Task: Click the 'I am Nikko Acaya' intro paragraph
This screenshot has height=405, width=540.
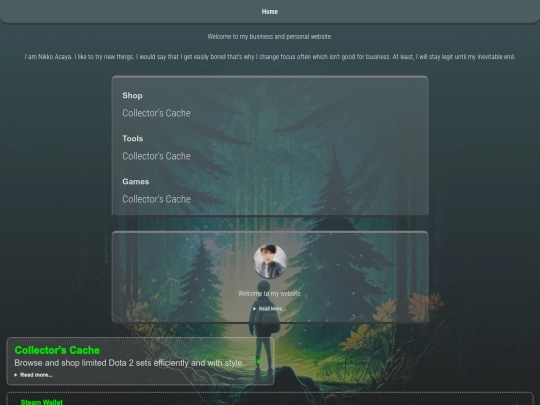Action: 270,56
